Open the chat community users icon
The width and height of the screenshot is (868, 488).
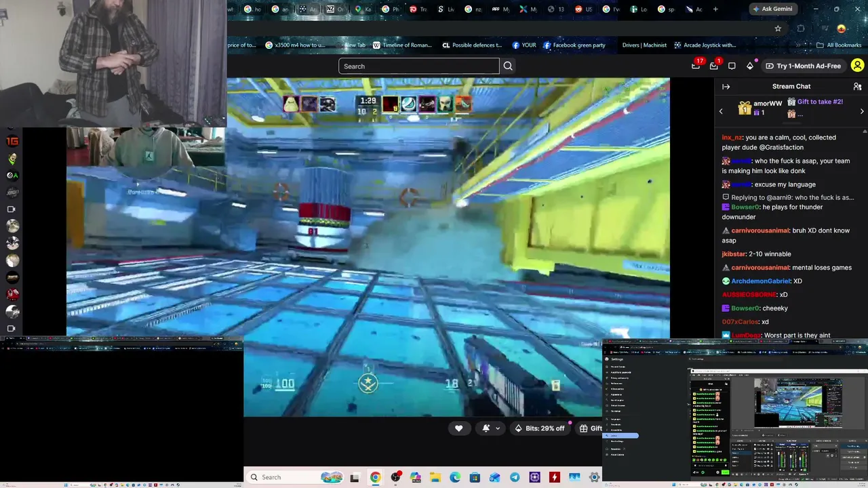(x=857, y=87)
